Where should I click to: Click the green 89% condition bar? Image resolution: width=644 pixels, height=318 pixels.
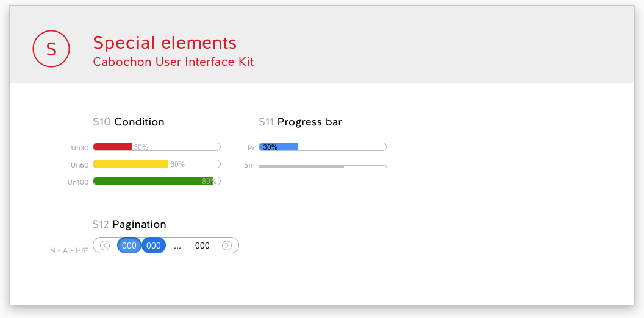click(x=157, y=181)
